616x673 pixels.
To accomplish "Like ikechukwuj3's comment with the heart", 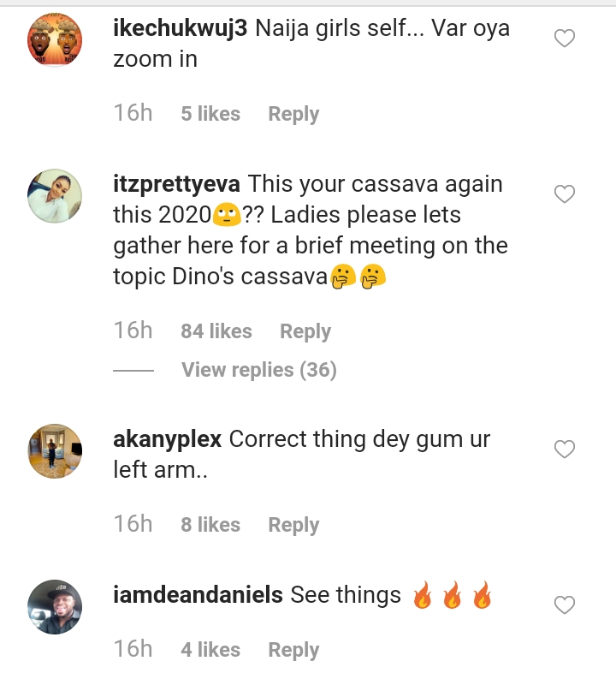I will [565, 39].
